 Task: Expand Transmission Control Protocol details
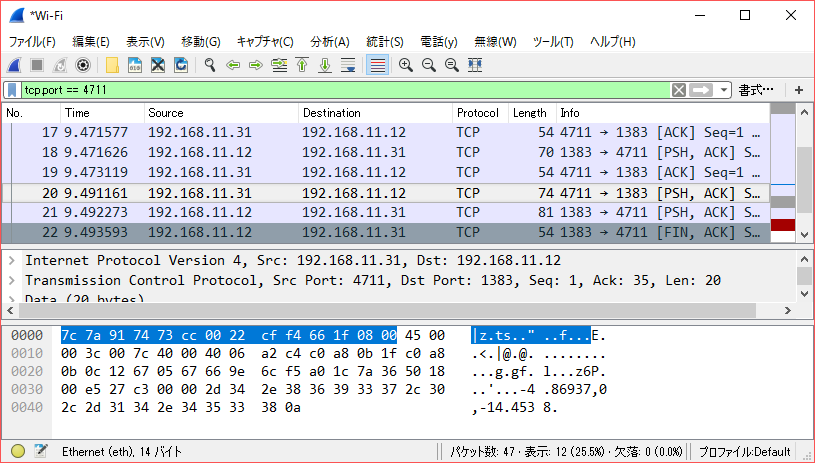click(11, 281)
